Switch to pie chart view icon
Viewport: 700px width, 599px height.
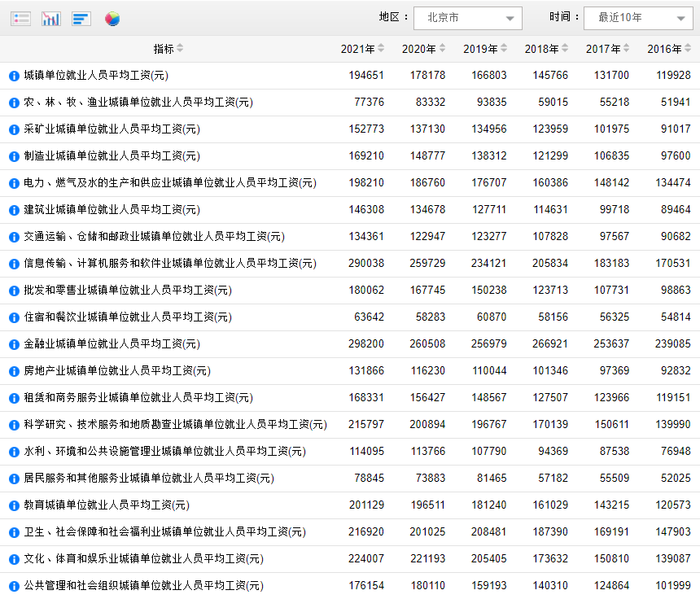click(x=112, y=19)
